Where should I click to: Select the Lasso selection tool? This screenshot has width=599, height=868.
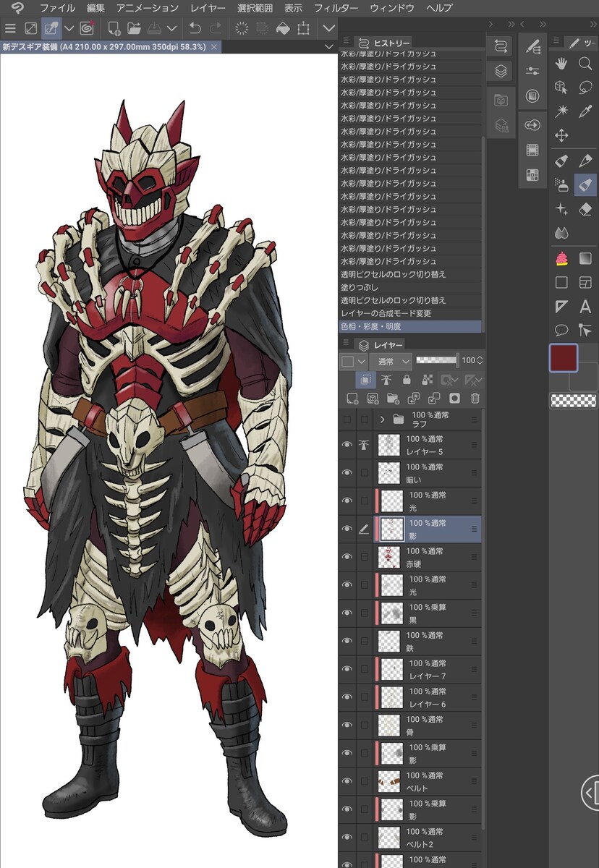[x=585, y=88]
